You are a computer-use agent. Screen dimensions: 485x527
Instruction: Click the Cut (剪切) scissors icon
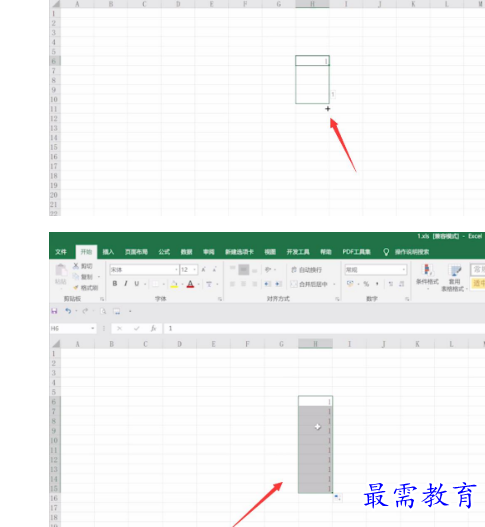pyautogui.click(x=76, y=266)
